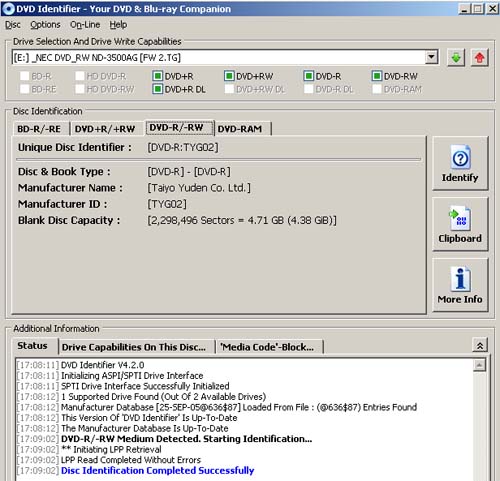
Task: Open the drive selection dropdown arrow
Action: point(431,57)
